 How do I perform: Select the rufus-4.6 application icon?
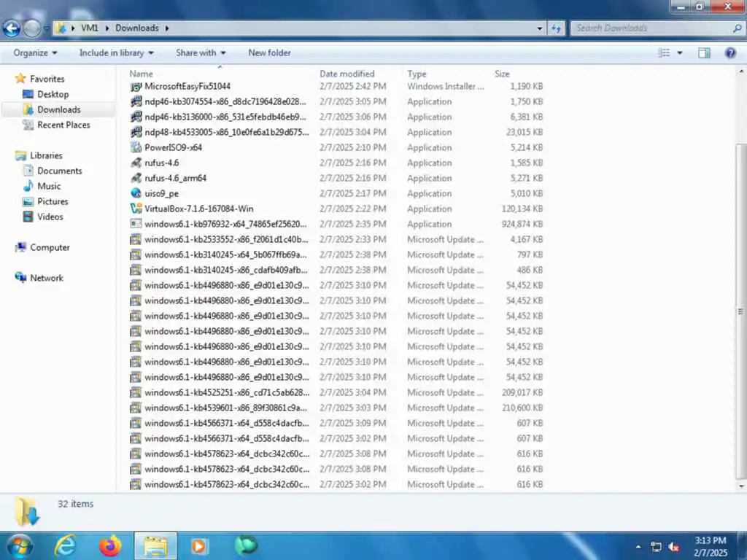136,163
